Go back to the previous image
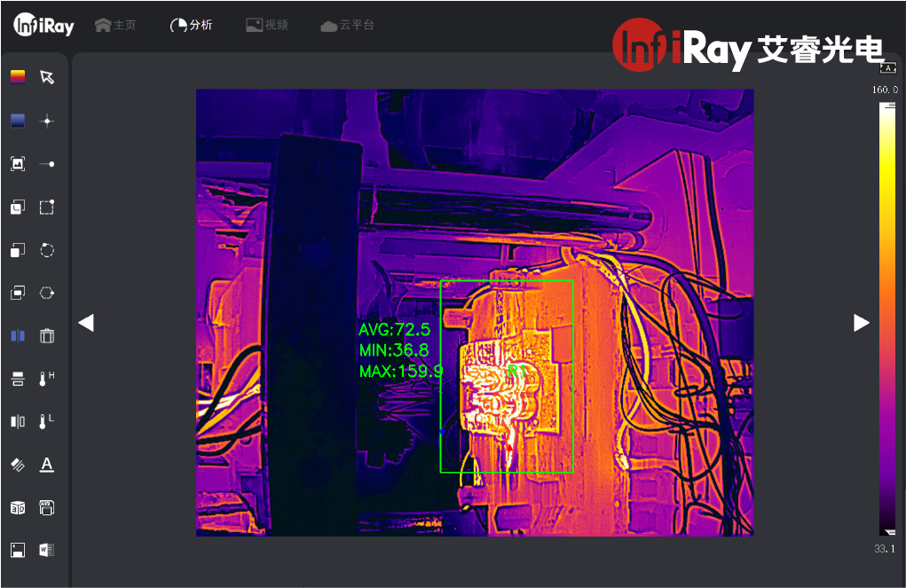Screen dimensions: 906x588 point(86,323)
